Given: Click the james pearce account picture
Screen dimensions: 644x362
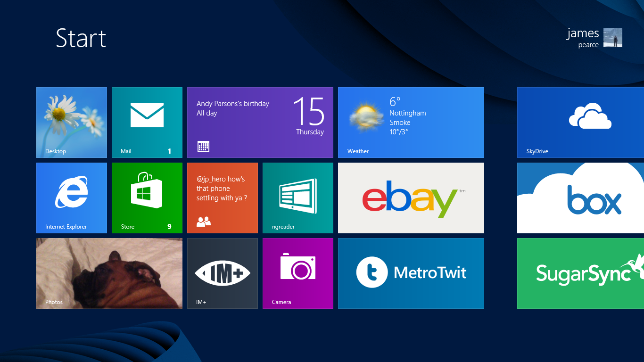Looking at the screenshot, I should (x=613, y=38).
